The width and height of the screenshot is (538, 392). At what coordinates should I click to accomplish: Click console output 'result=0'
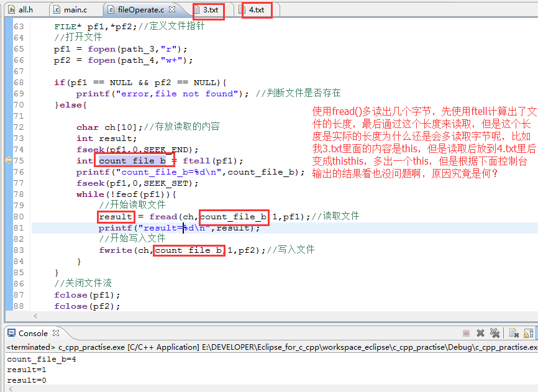[27, 380]
